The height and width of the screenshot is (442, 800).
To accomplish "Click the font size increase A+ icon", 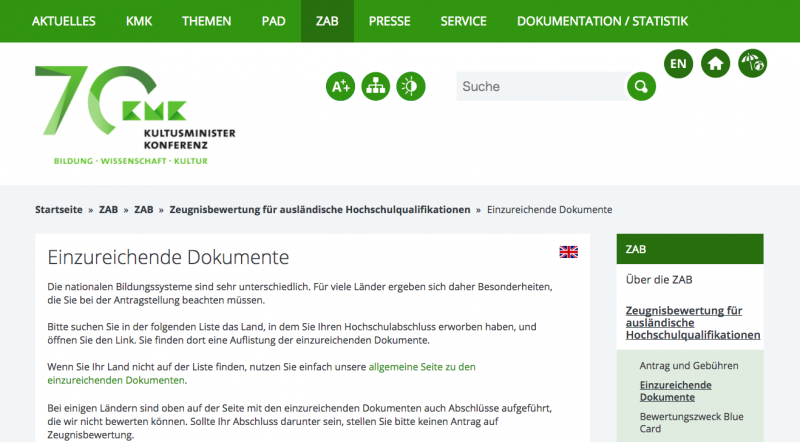I will pyautogui.click(x=341, y=87).
